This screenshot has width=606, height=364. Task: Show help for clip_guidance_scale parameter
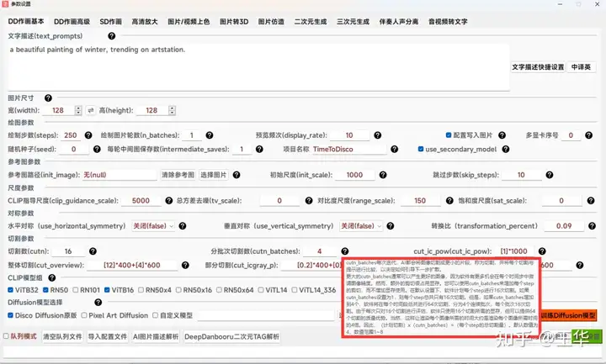[x=169, y=200]
